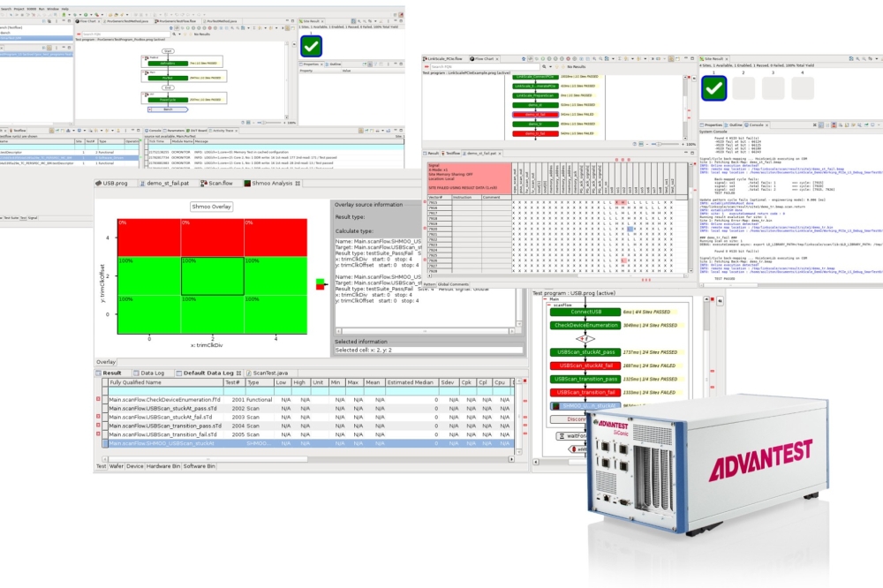Screen dimensions: 883x588
Task: Click the green-red shmoo legend swatch
Action: point(320,284)
